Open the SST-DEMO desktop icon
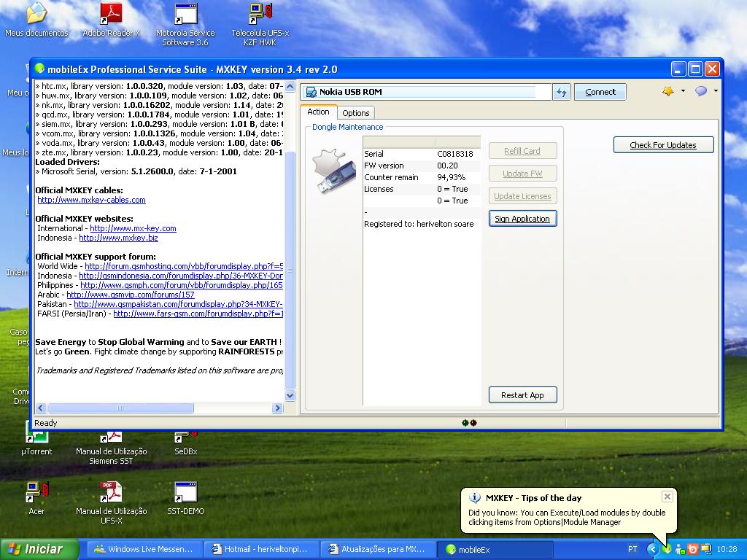 click(x=185, y=499)
